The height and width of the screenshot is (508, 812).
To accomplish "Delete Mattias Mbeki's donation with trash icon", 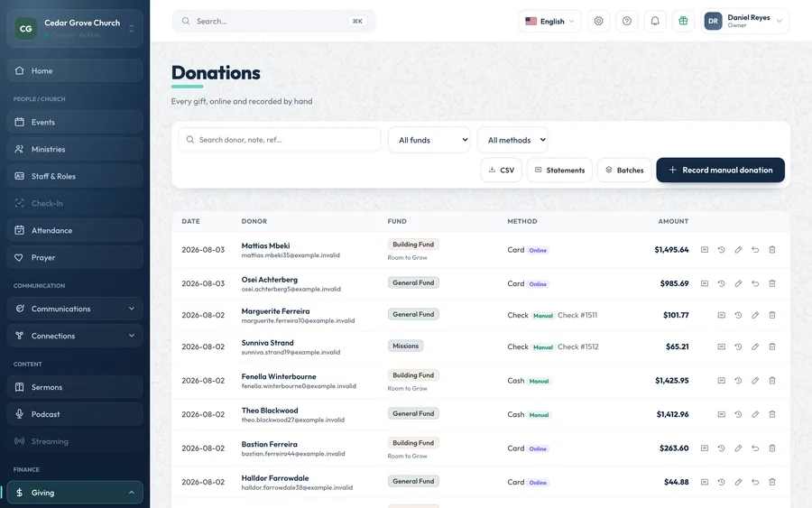I will pos(772,250).
